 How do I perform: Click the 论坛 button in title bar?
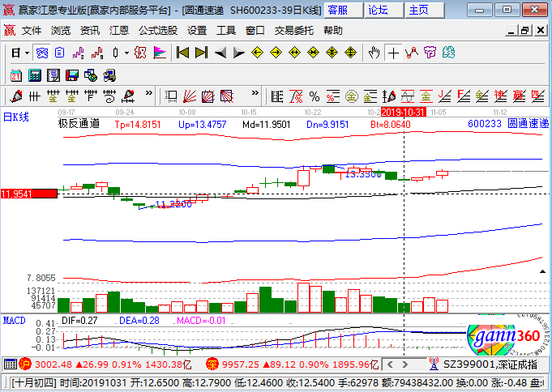[x=383, y=11]
